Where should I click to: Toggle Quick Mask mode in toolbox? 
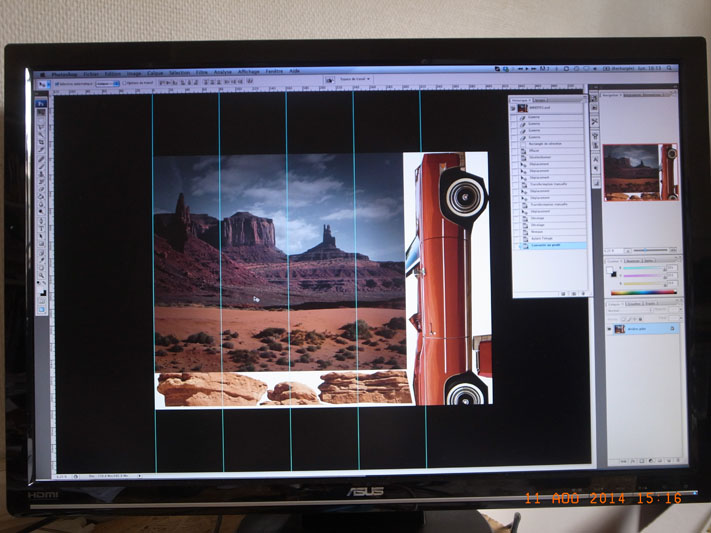(x=42, y=301)
